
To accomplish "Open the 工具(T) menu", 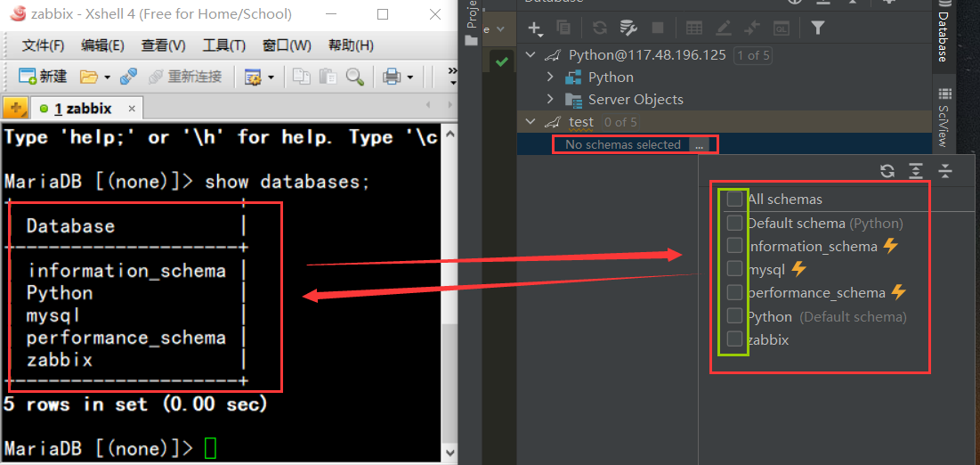I will (223, 45).
